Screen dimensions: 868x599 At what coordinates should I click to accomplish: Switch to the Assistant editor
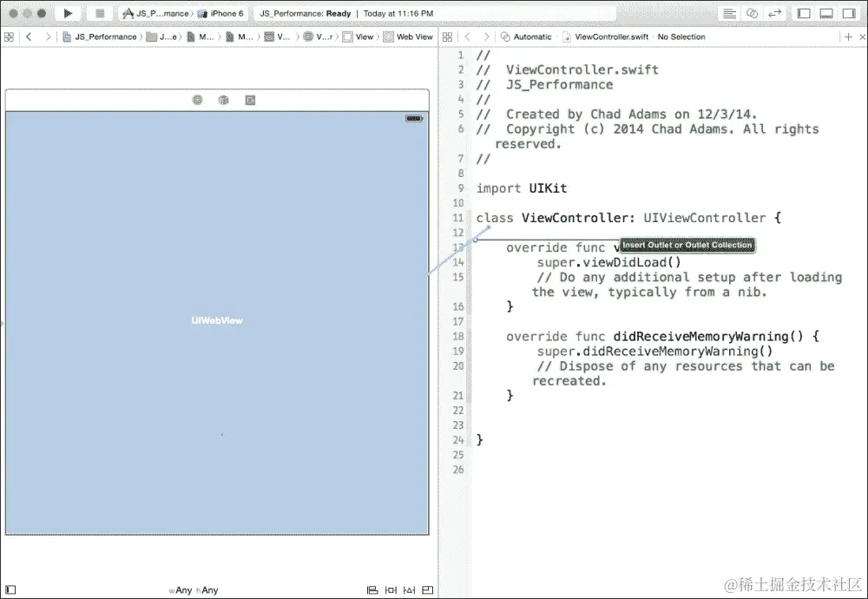(752, 13)
